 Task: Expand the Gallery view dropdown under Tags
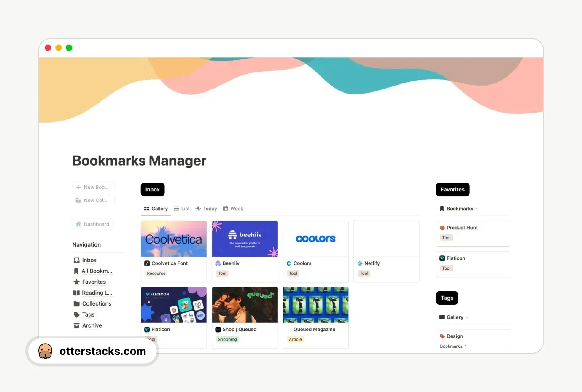pos(467,317)
